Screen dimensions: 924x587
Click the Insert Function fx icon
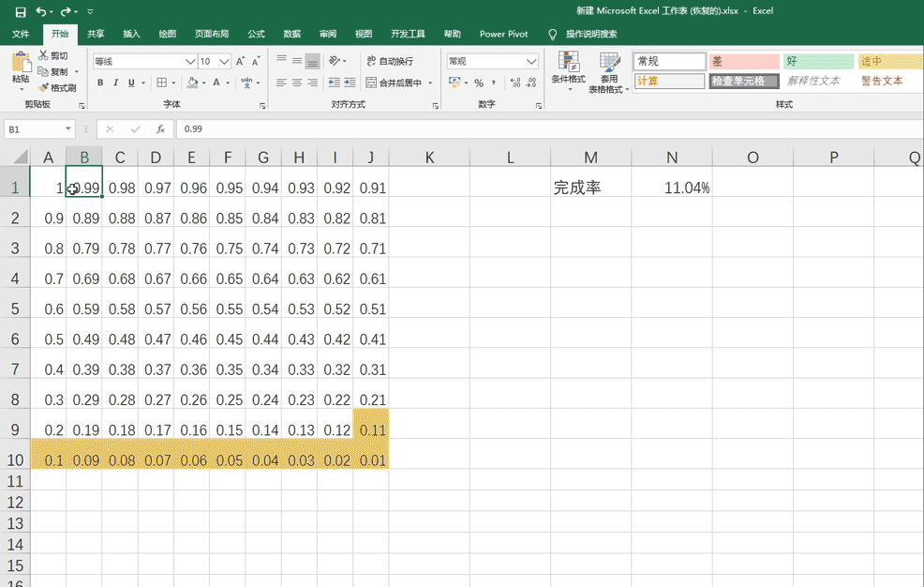[160, 129]
